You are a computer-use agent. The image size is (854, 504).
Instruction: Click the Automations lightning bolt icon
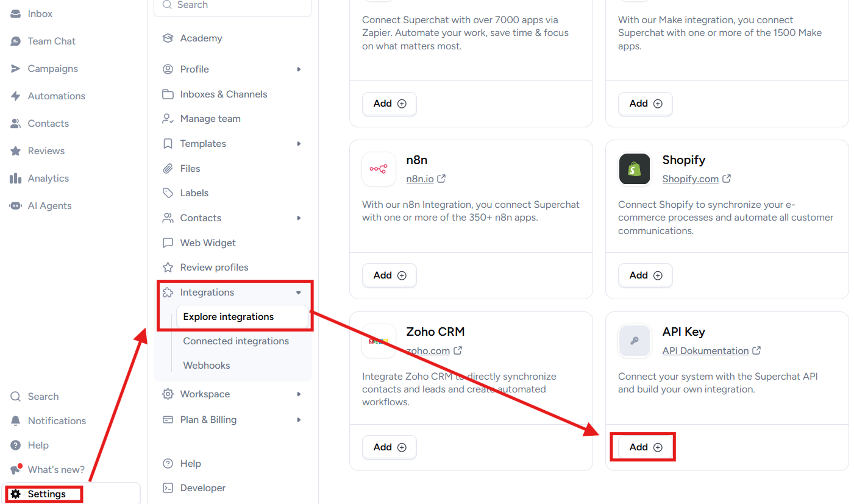[x=15, y=96]
